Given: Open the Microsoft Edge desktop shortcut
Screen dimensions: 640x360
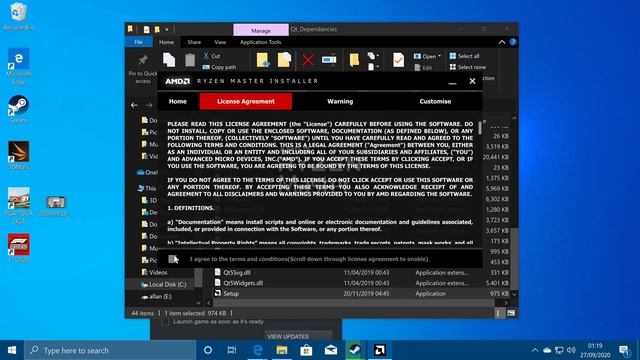Looking at the screenshot, I should click(18, 66).
